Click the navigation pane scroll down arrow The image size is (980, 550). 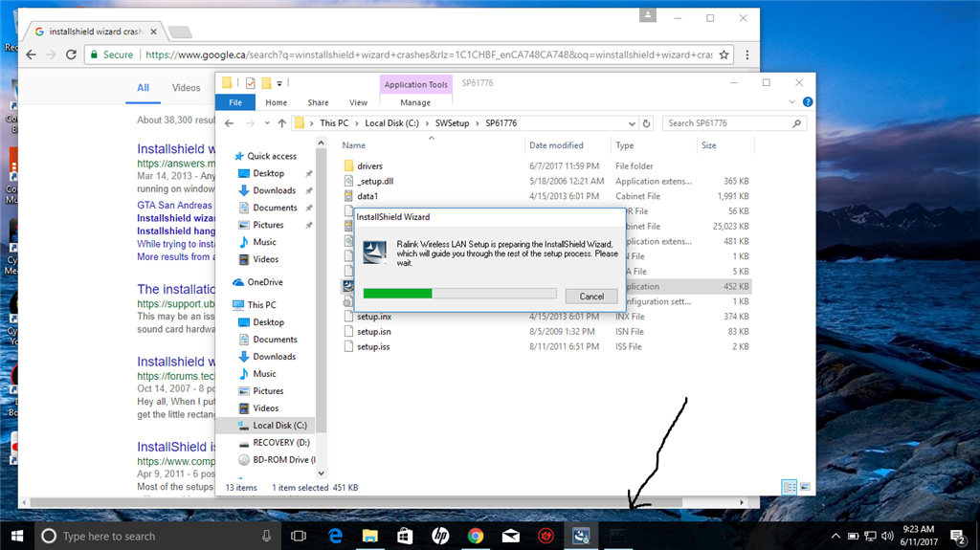tap(322, 473)
